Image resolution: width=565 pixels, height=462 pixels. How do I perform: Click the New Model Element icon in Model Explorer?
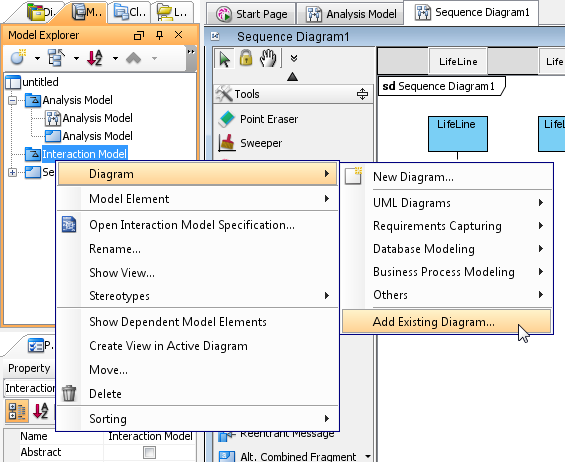point(18,58)
